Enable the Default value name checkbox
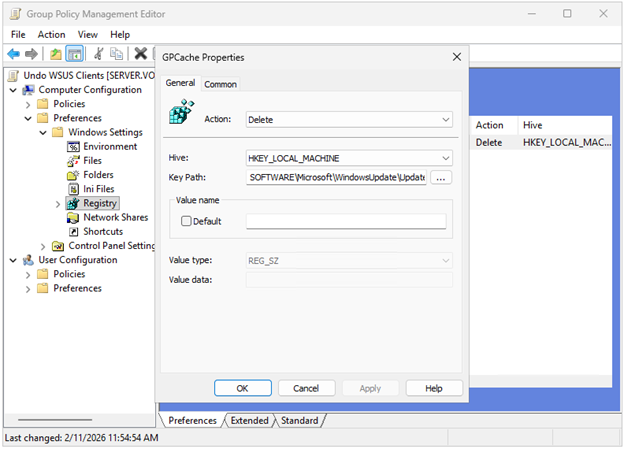Viewport: 624px width, 449px height. (186, 221)
